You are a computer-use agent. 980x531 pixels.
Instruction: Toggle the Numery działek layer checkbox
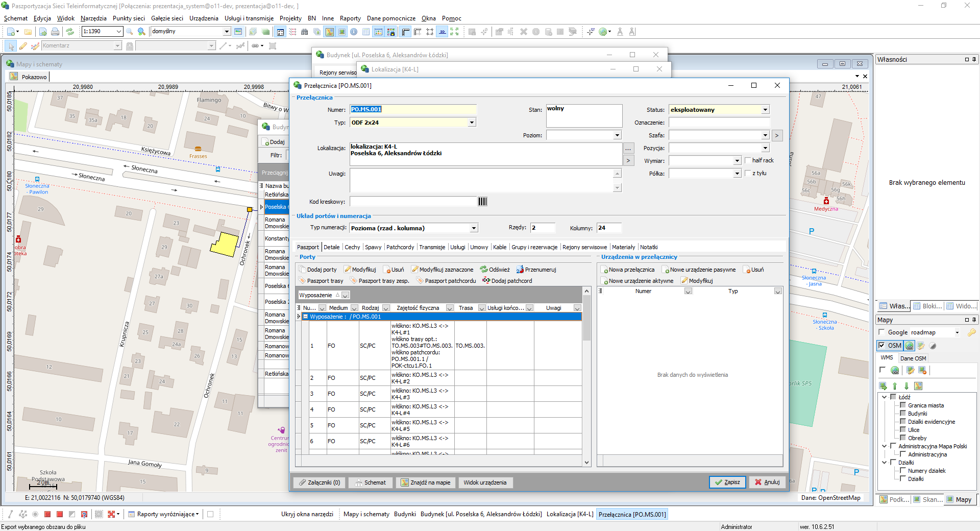tap(902, 471)
